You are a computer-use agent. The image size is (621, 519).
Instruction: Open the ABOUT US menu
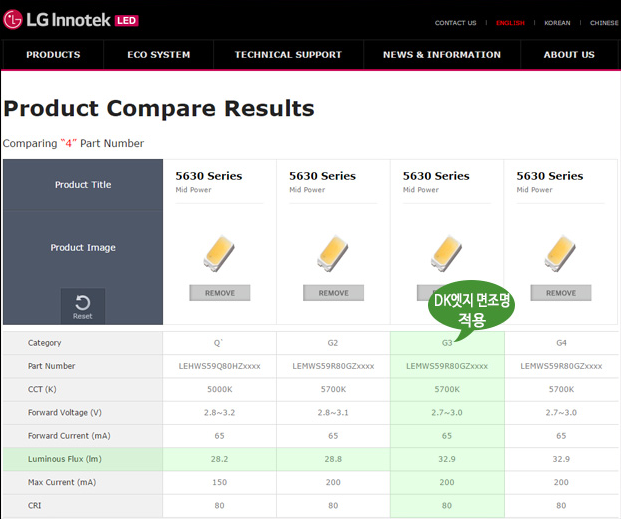pyautogui.click(x=569, y=55)
